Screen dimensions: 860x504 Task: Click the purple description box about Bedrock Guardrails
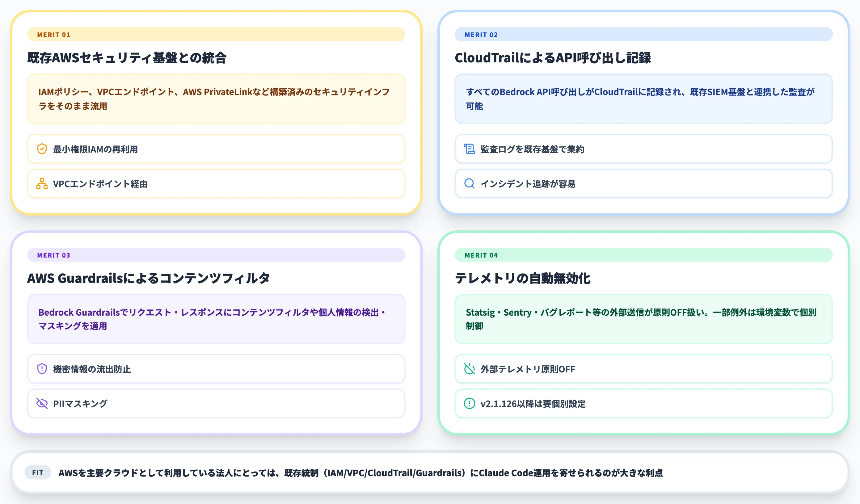[x=216, y=319]
